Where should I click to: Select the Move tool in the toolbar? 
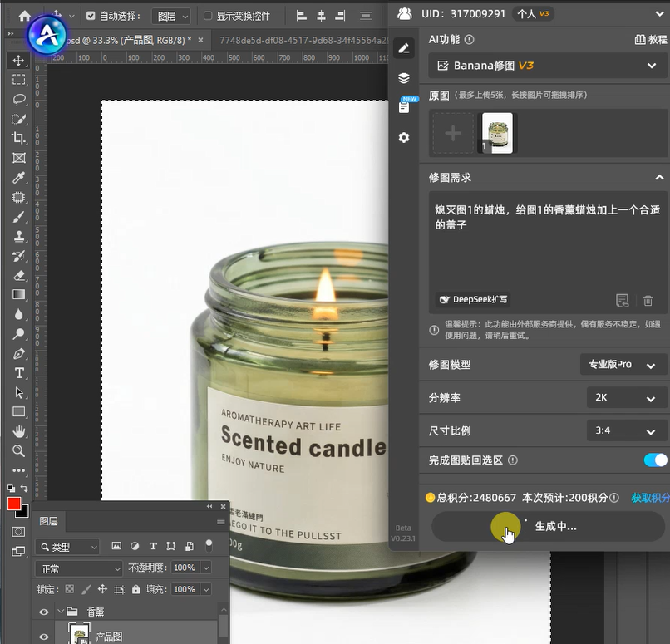coord(19,60)
